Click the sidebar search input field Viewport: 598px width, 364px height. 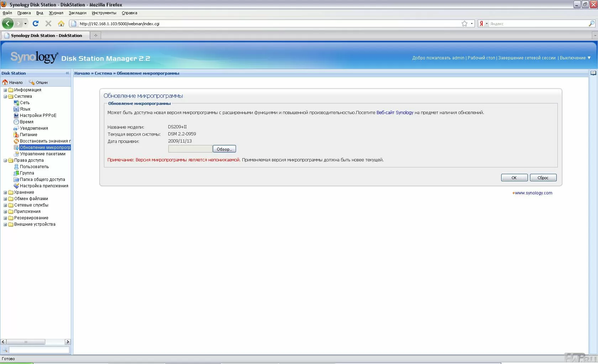pos(39,350)
